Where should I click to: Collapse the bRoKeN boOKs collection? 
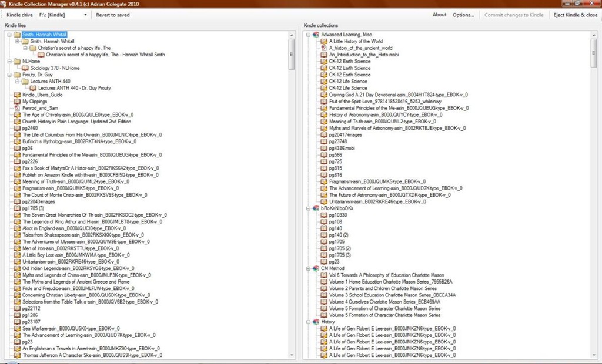[x=308, y=208]
